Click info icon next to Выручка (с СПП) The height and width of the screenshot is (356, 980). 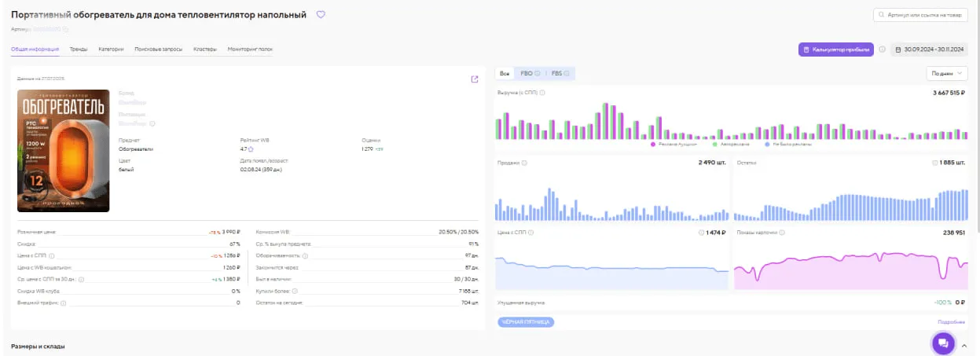click(x=542, y=93)
